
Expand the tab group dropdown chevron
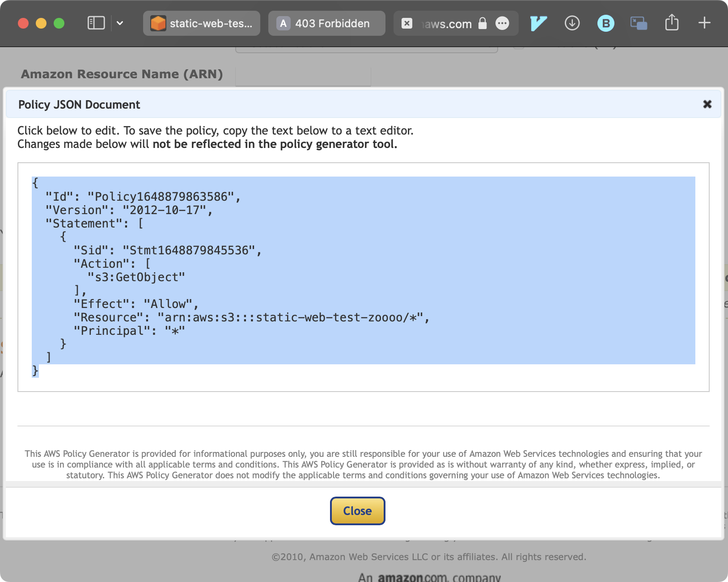coord(120,23)
